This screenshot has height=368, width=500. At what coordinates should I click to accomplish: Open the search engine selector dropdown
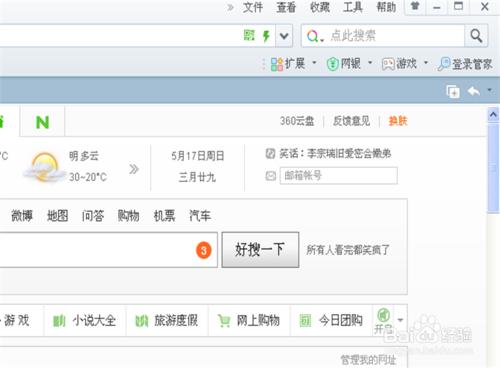315,36
